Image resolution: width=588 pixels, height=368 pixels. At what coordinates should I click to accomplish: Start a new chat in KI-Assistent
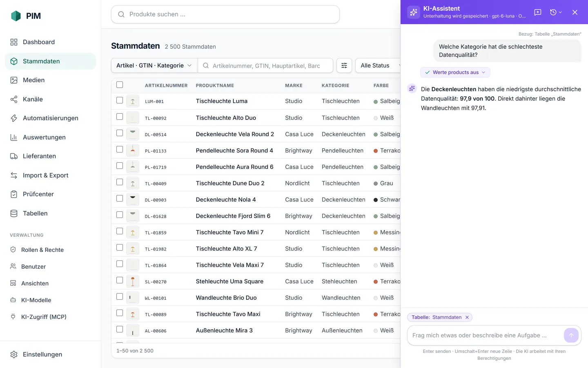(538, 12)
